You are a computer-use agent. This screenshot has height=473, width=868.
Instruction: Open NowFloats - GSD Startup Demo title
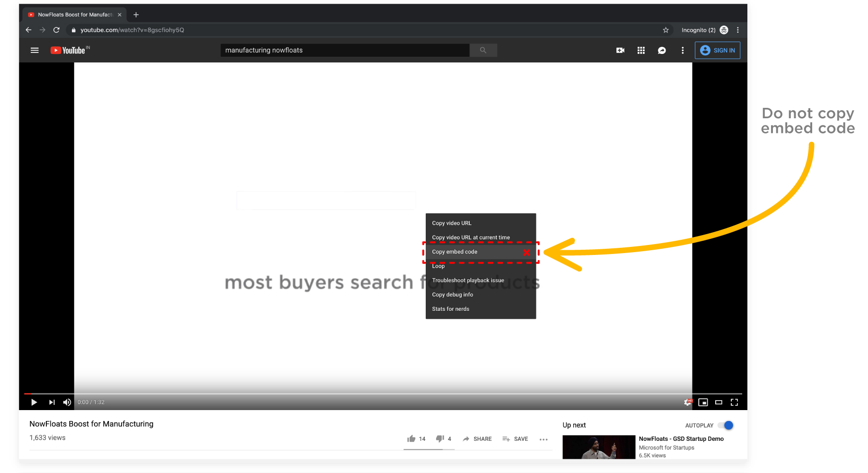[x=681, y=439]
